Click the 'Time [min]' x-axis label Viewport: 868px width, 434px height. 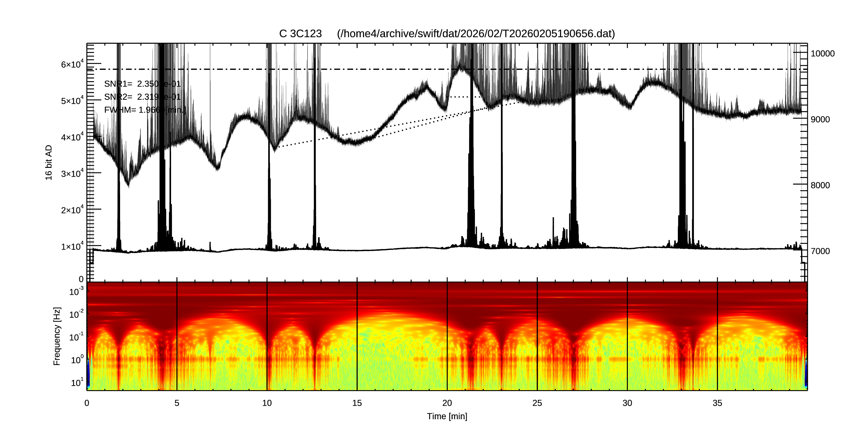[x=447, y=416]
